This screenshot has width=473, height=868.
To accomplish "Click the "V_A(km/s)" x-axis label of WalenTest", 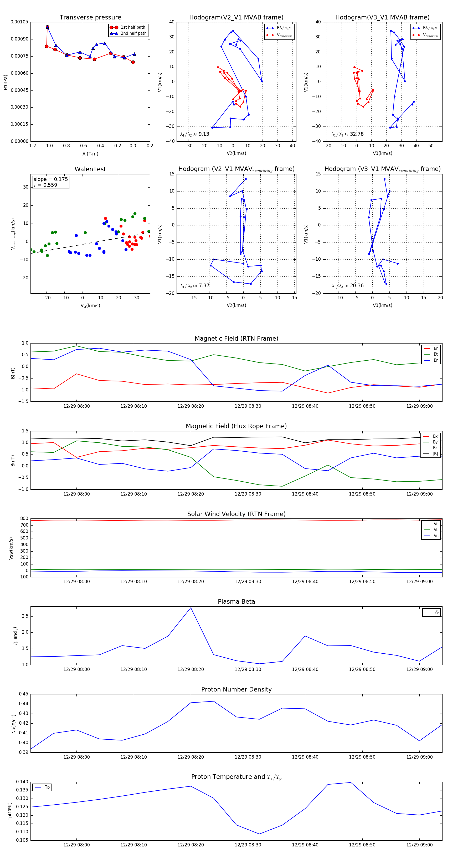I will pos(90,306).
